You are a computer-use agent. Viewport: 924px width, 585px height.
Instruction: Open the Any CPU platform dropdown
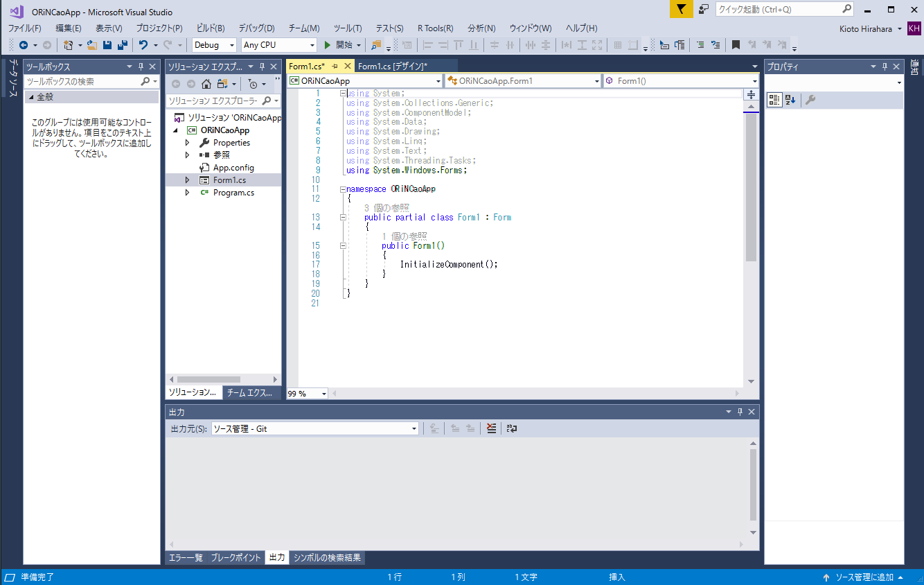[x=312, y=44]
